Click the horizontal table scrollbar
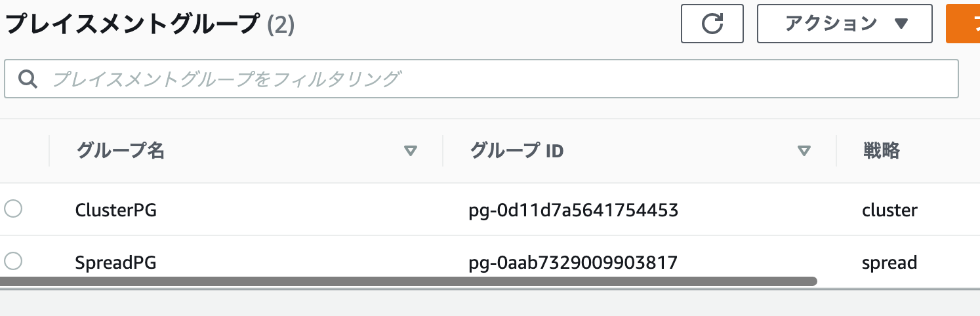The image size is (980, 316). click(408, 281)
